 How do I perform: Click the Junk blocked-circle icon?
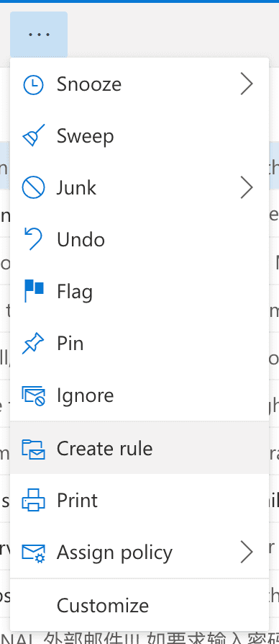tap(33, 188)
